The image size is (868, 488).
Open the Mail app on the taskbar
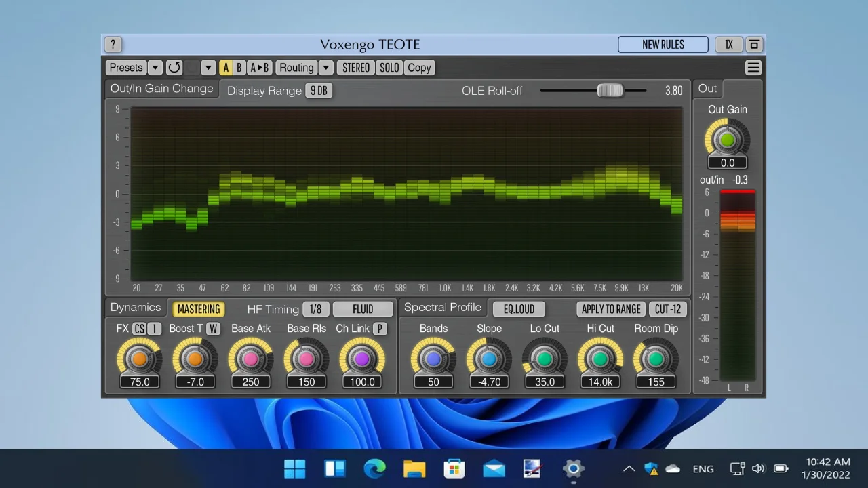[494, 468]
